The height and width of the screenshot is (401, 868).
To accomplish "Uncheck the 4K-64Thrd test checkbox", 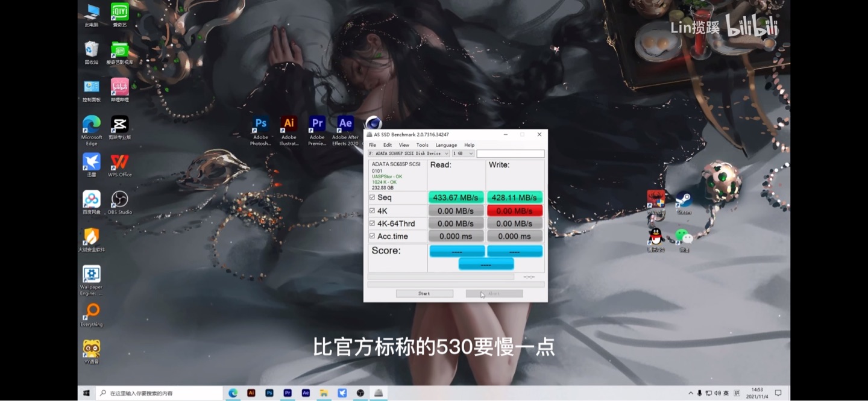I will pos(372,223).
